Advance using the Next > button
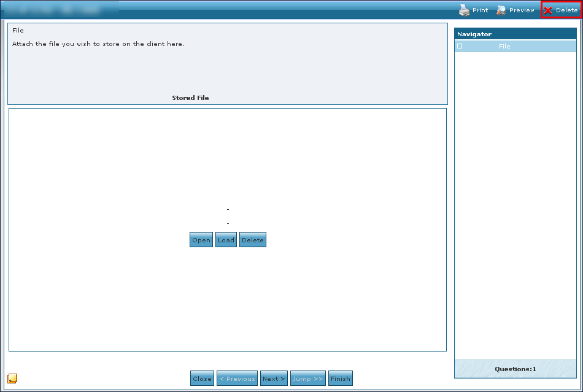This screenshot has width=583, height=392. point(274,379)
